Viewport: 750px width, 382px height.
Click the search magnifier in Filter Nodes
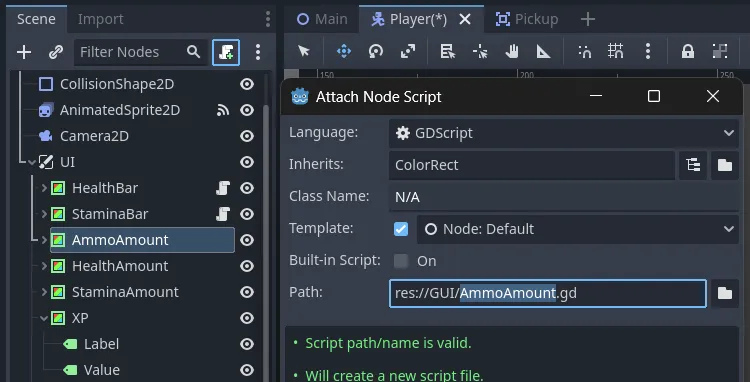pos(193,52)
